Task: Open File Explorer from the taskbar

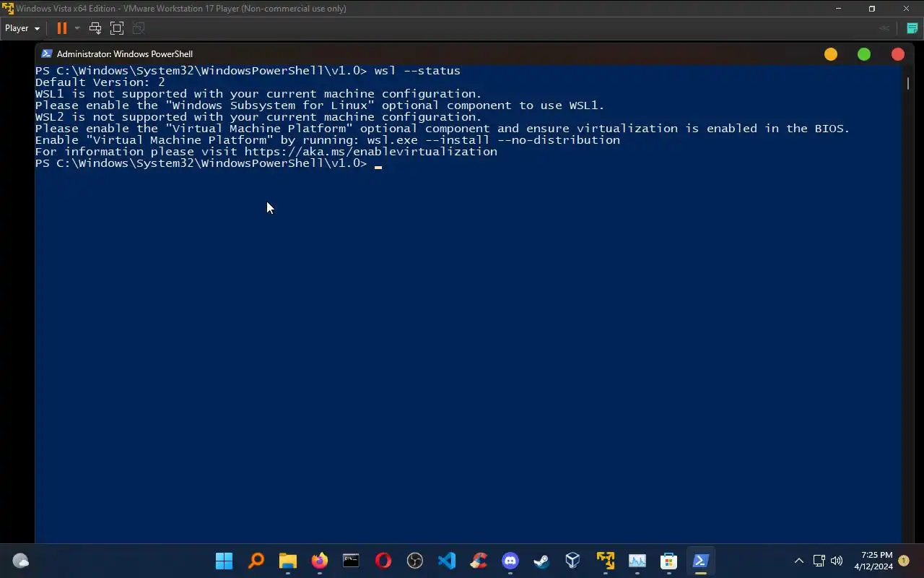Action: 288,561
